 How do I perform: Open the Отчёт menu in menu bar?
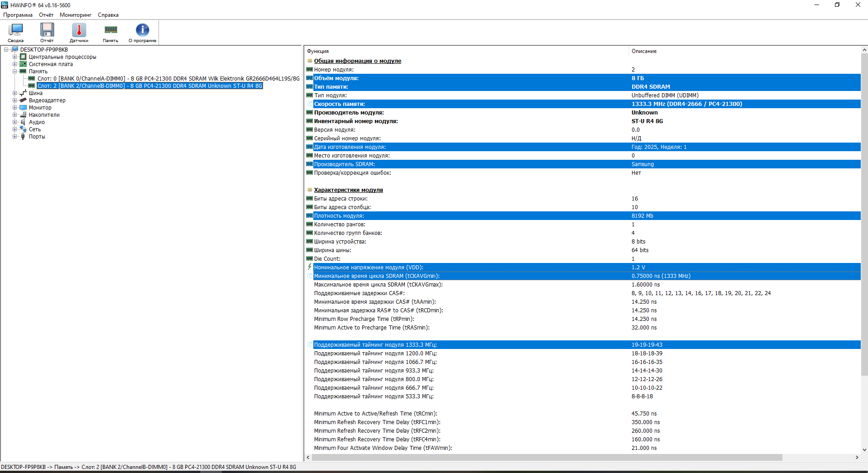pyautogui.click(x=46, y=15)
